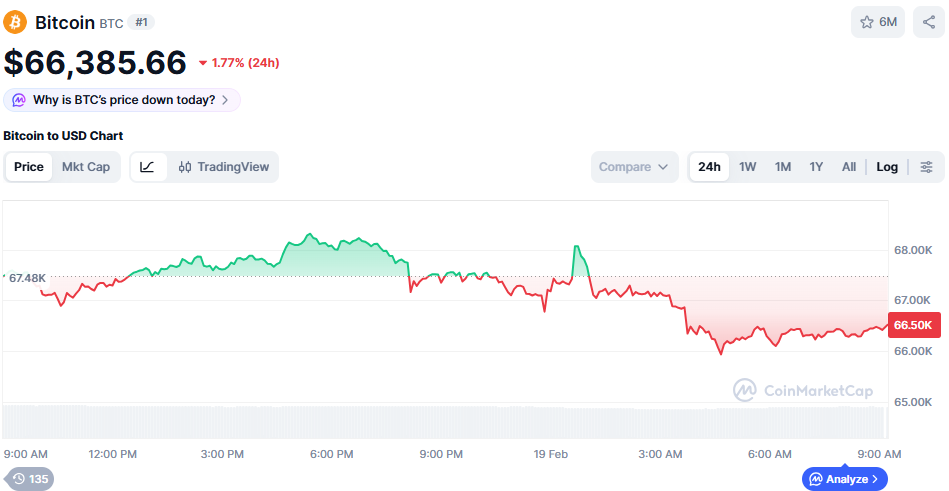Expand the Compare dropdown
Screen dimensions: 949x491
(x=634, y=167)
